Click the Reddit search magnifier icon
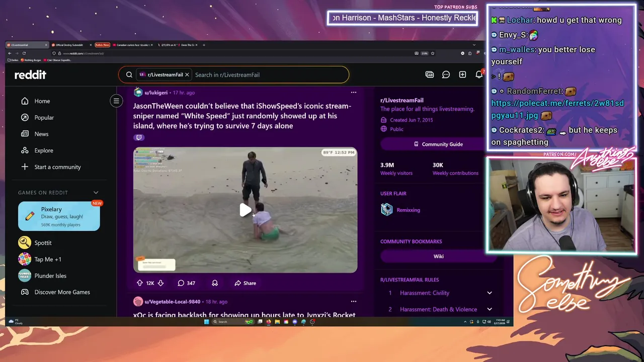 point(129,75)
